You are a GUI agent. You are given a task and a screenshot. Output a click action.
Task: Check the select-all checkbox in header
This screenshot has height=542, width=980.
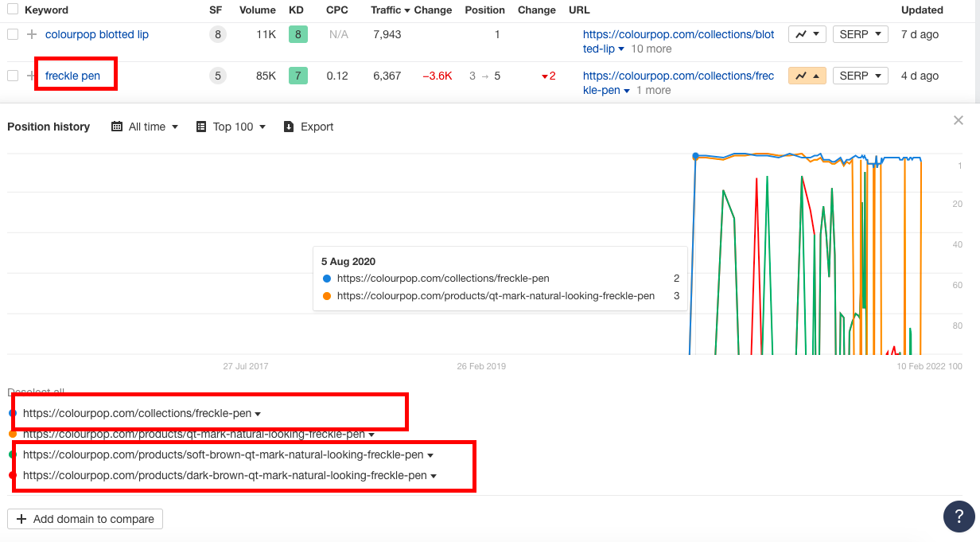(12, 10)
